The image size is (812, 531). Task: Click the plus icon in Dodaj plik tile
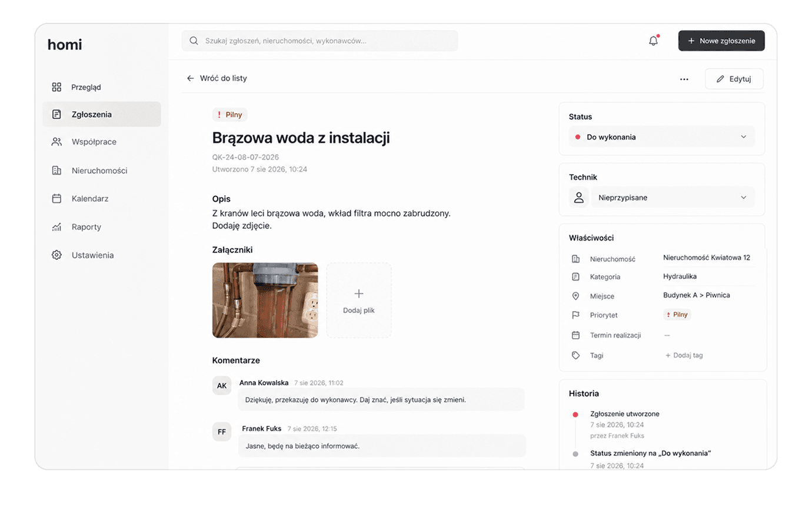point(359,293)
